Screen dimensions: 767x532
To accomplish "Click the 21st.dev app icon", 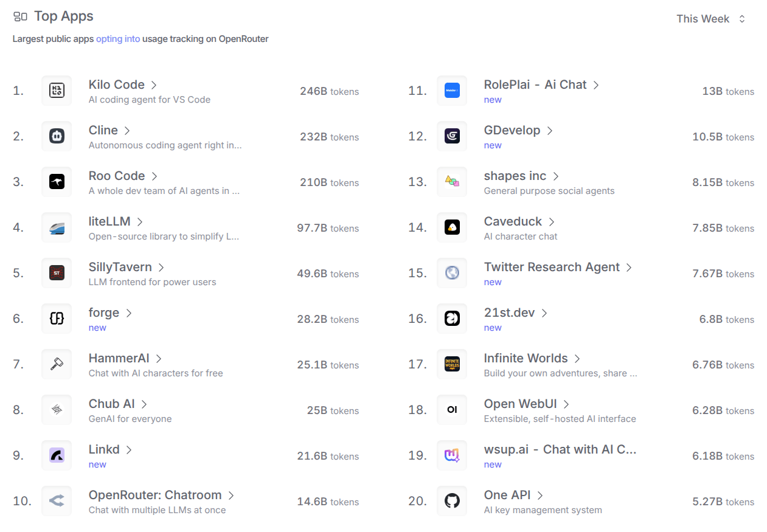I will (x=452, y=319).
